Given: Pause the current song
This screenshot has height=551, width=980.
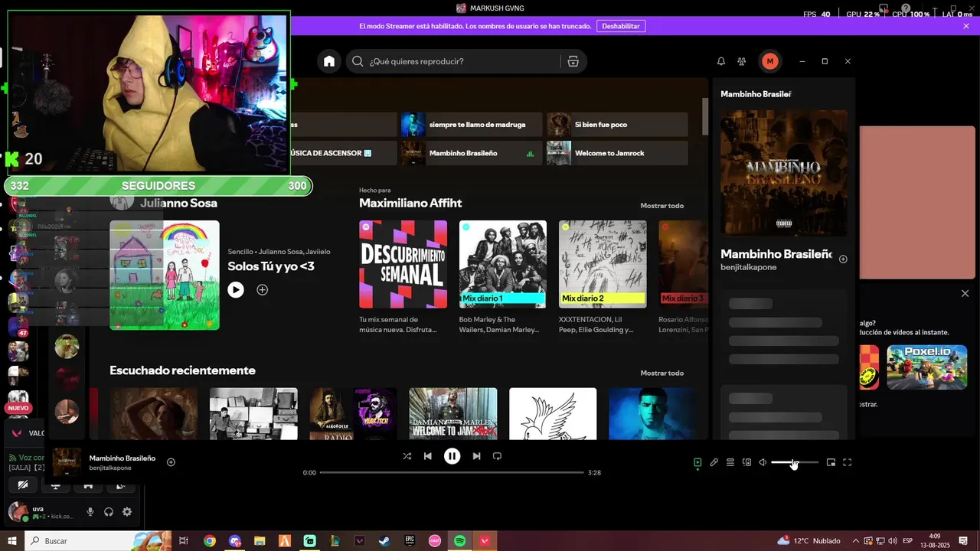Looking at the screenshot, I should coord(452,456).
